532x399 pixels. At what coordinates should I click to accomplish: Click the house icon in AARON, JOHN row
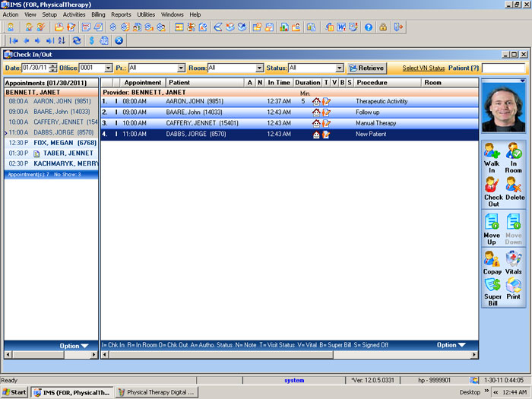[316, 101]
